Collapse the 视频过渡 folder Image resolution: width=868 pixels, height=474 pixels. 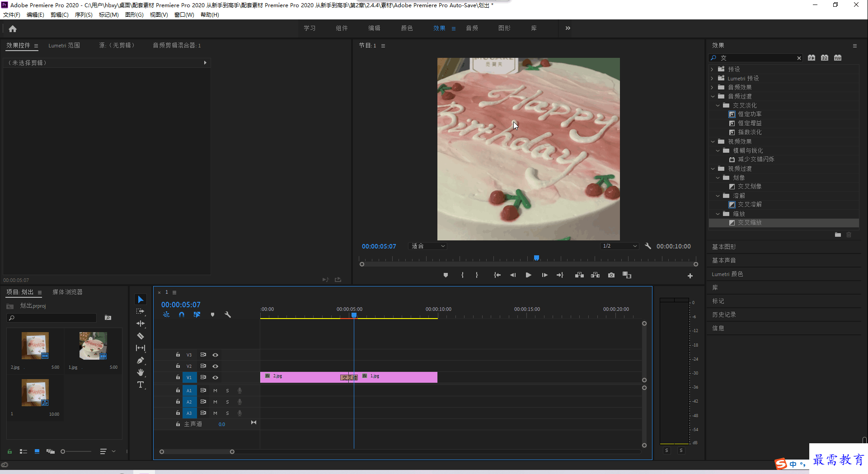pyautogui.click(x=713, y=169)
